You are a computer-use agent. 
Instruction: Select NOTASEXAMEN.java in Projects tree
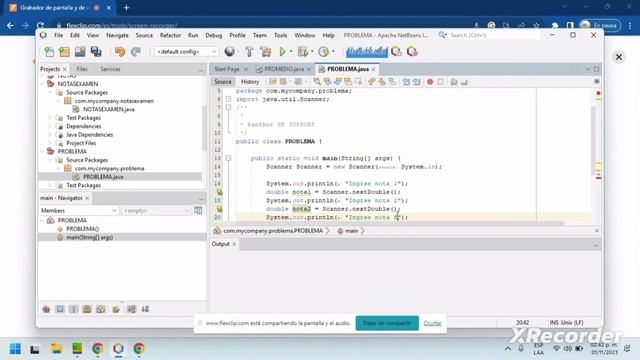109,109
